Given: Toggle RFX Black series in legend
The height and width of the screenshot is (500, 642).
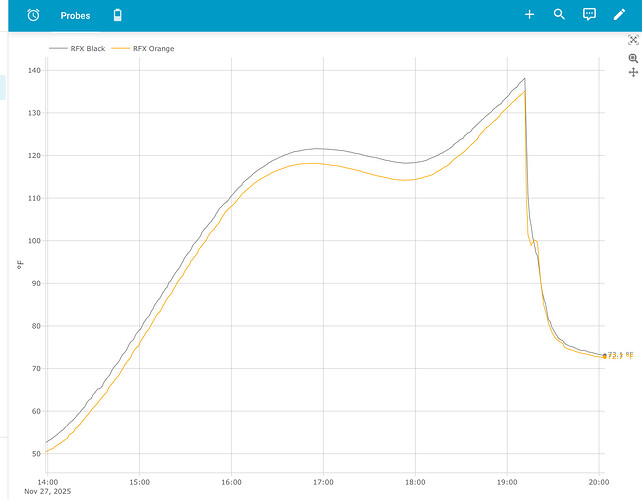Looking at the screenshot, I should pos(77,48).
